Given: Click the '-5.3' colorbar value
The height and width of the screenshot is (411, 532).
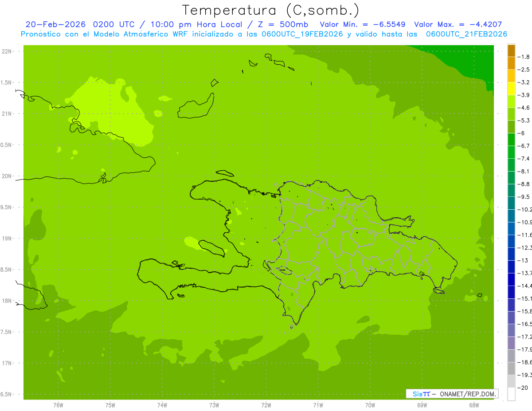Looking at the screenshot, I should [524, 121].
